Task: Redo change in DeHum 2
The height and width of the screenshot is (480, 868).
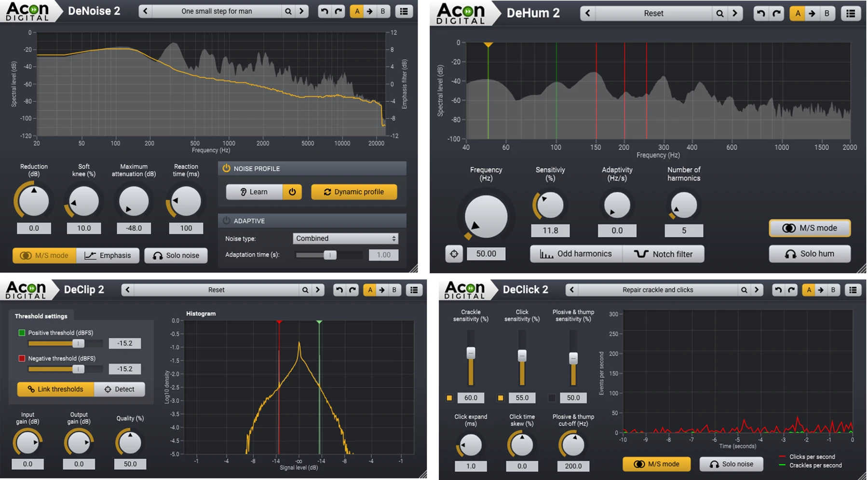Action: (x=776, y=14)
